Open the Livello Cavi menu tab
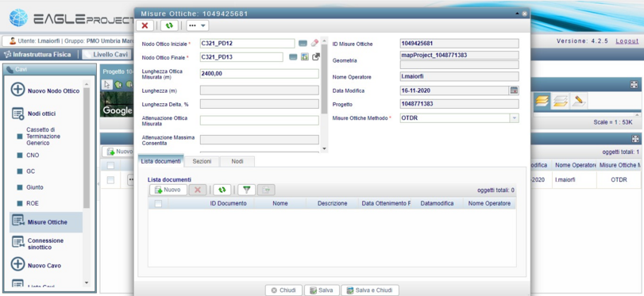This screenshot has width=644, height=296. coord(106,55)
